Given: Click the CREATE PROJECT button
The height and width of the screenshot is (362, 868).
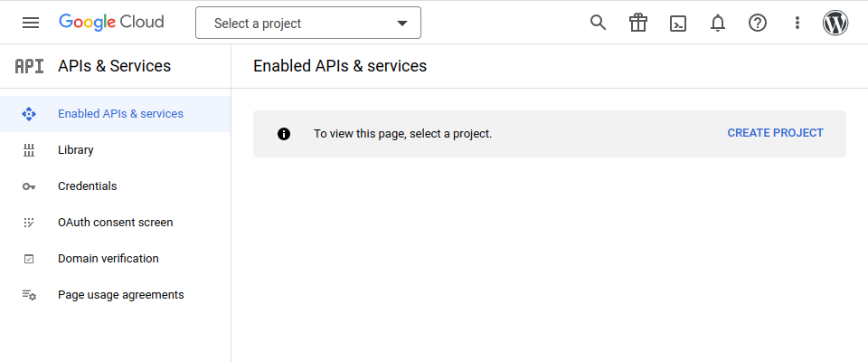Looking at the screenshot, I should click(775, 133).
